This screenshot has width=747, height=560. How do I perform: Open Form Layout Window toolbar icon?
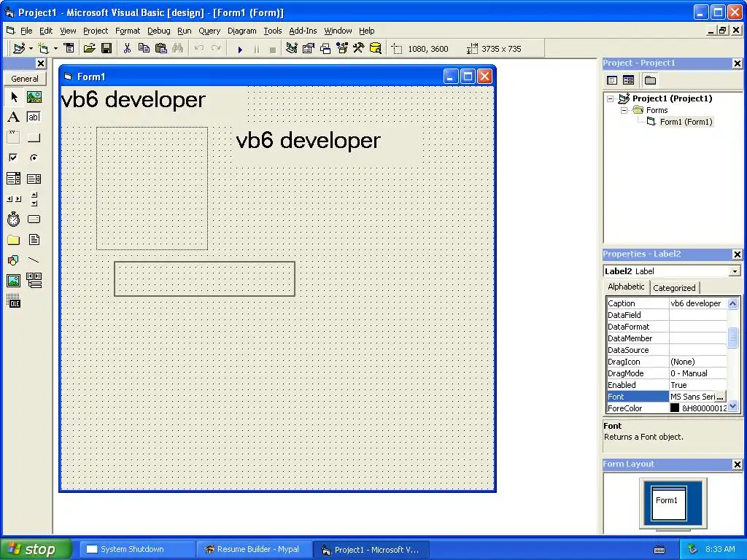click(325, 49)
